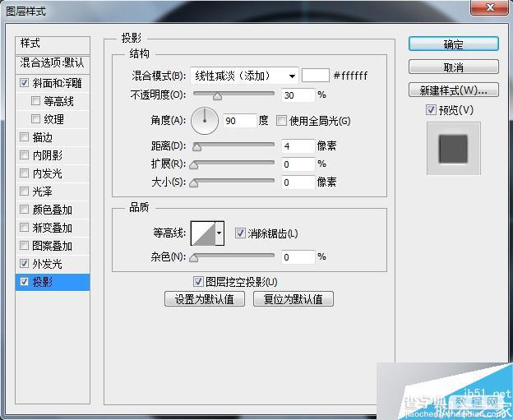Enable the 内发光 checkbox
Viewport: 513px width, 420px height.
coord(24,173)
